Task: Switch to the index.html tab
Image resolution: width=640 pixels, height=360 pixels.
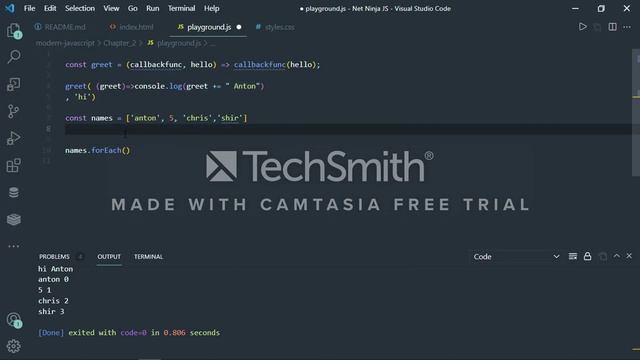Action: pyautogui.click(x=132, y=27)
